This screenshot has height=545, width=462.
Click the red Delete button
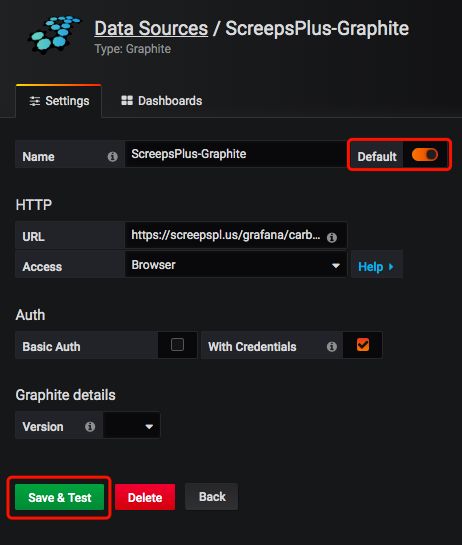[145, 497]
